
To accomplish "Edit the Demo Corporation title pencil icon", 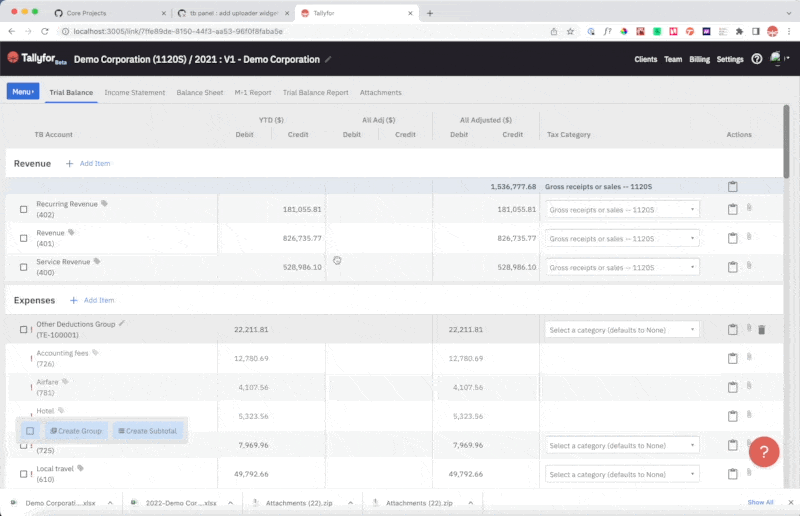I will point(328,59).
